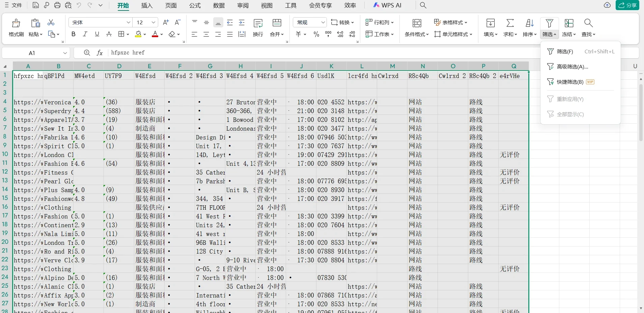Apply percent style to the cell

316,34
